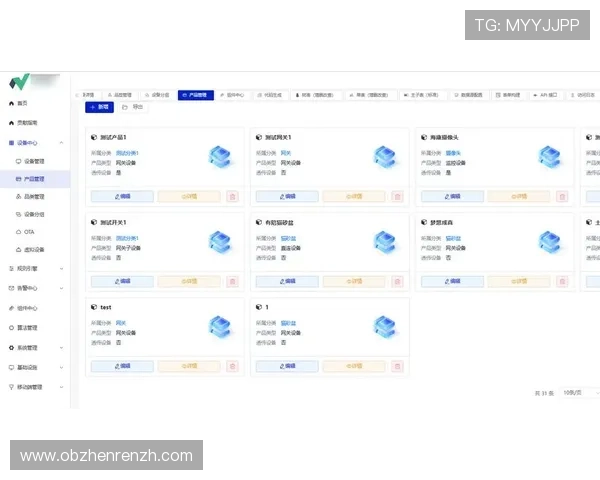600x480 pixels.
Task: Click 网关 category link on test card
Action: [x=121, y=323]
